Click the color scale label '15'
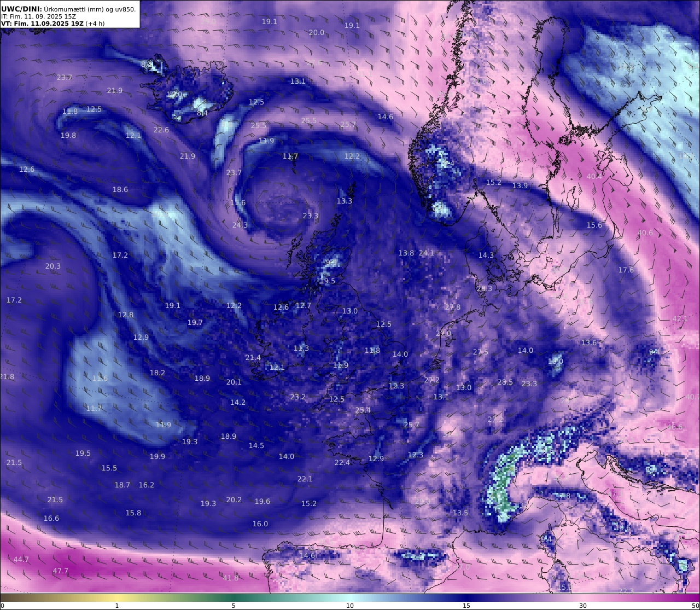700x610 pixels. 466,606
